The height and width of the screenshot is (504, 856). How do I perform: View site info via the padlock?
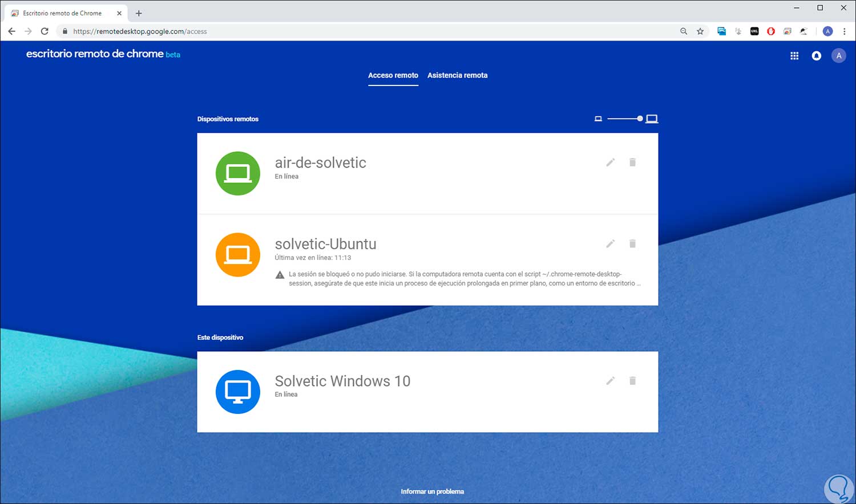pyautogui.click(x=65, y=31)
